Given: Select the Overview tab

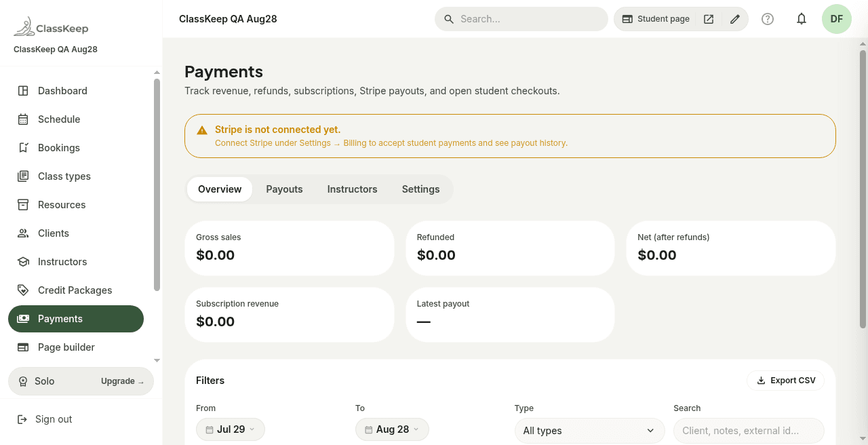Looking at the screenshot, I should 220,189.
